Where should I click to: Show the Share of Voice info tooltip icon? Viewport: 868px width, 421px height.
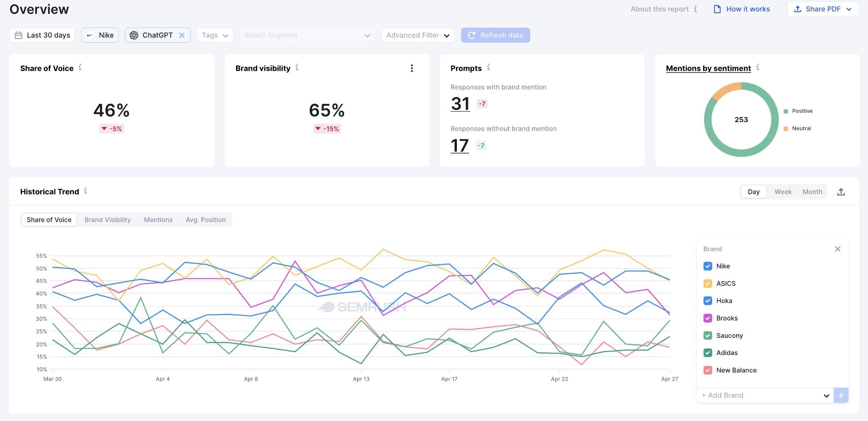tap(80, 67)
